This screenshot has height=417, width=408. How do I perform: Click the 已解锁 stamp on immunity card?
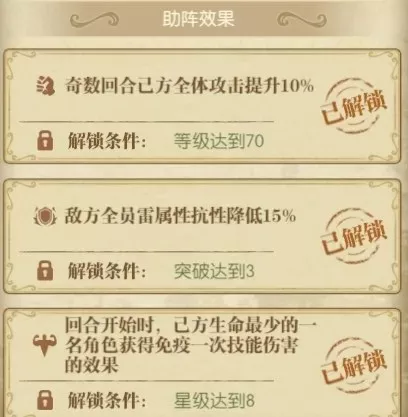(354, 365)
